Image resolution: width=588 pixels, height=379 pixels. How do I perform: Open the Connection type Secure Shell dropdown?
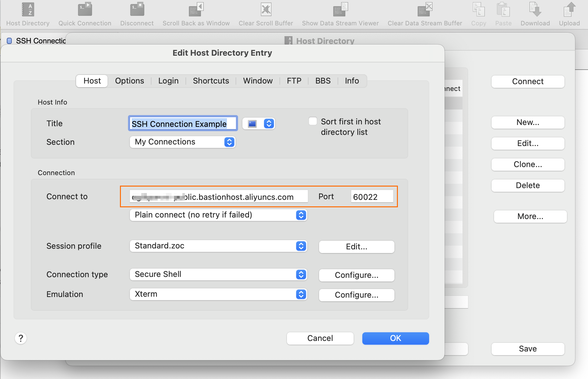tap(218, 274)
